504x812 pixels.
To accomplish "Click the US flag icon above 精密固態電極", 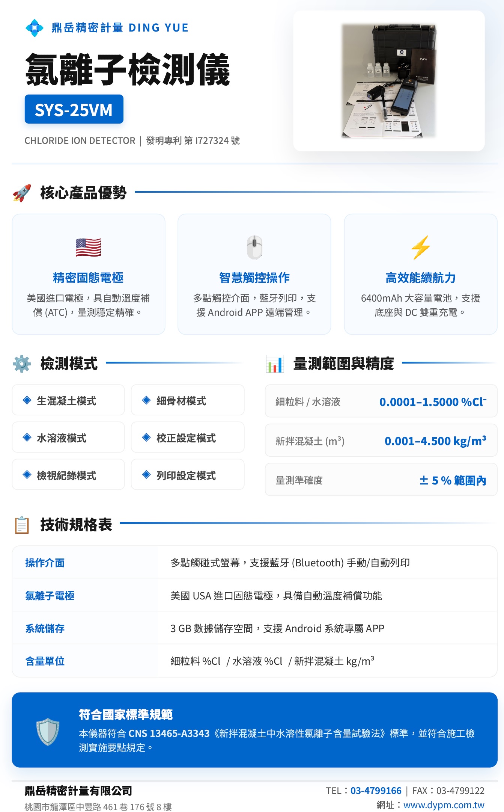I will pos(88,248).
